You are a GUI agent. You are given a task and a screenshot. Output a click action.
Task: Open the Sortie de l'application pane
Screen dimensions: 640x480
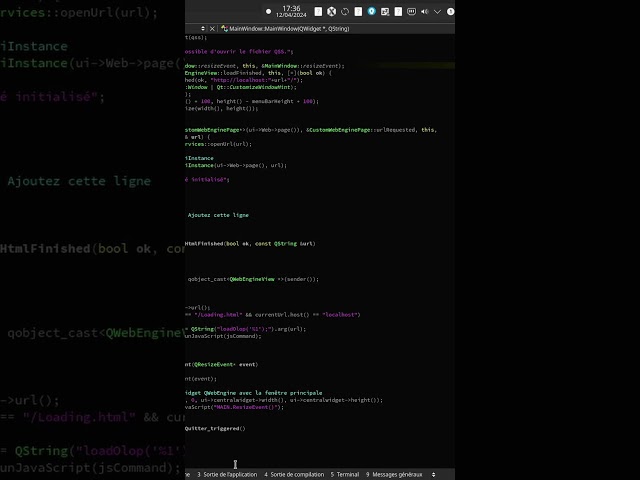pos(227,474)
